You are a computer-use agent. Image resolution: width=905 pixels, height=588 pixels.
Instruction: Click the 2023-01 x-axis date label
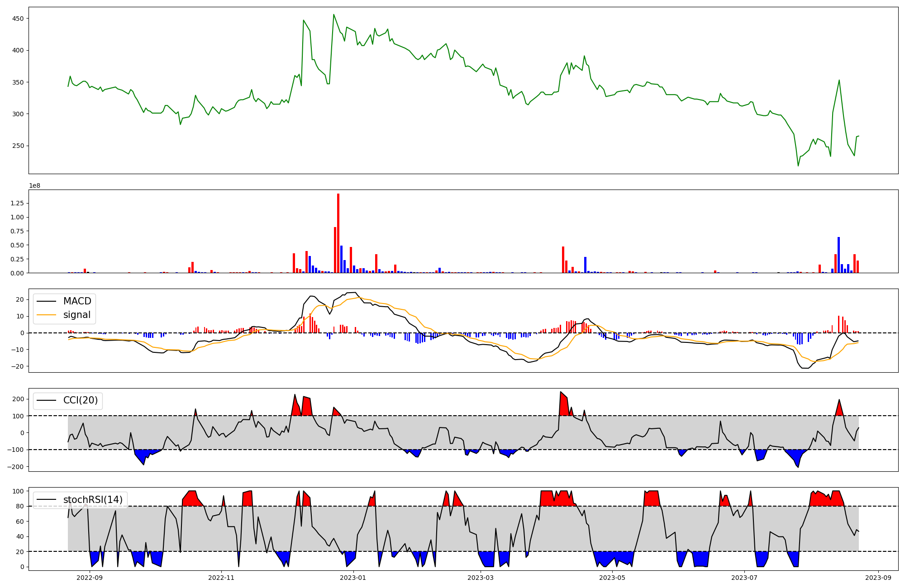[353, 578]
